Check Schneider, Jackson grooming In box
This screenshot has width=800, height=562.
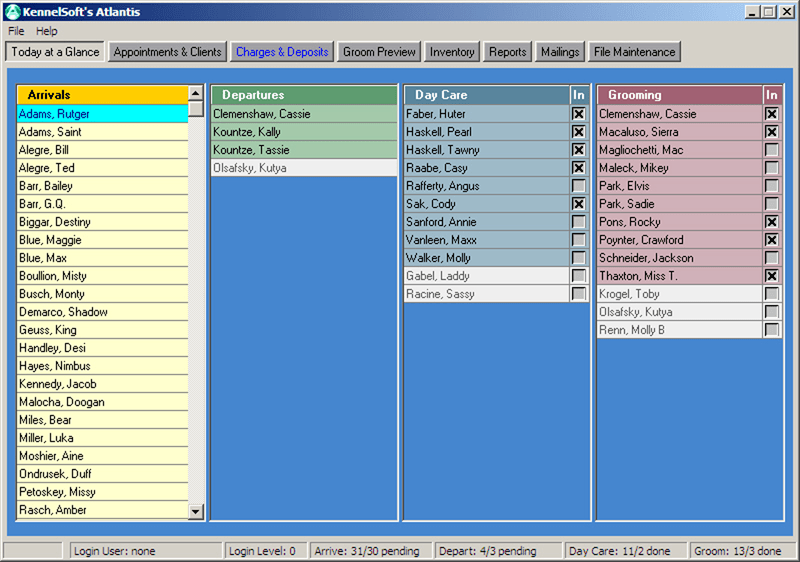pyautogui.click(x=771, y=258)
